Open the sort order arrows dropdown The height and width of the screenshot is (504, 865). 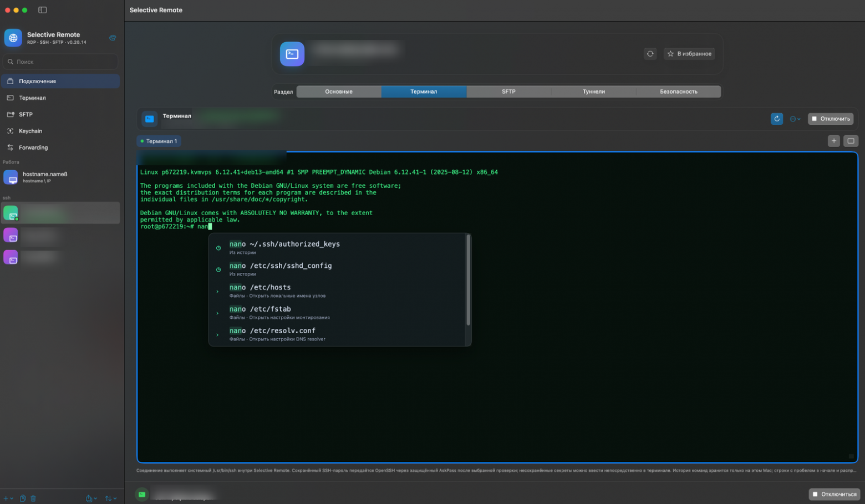[111, 498]
